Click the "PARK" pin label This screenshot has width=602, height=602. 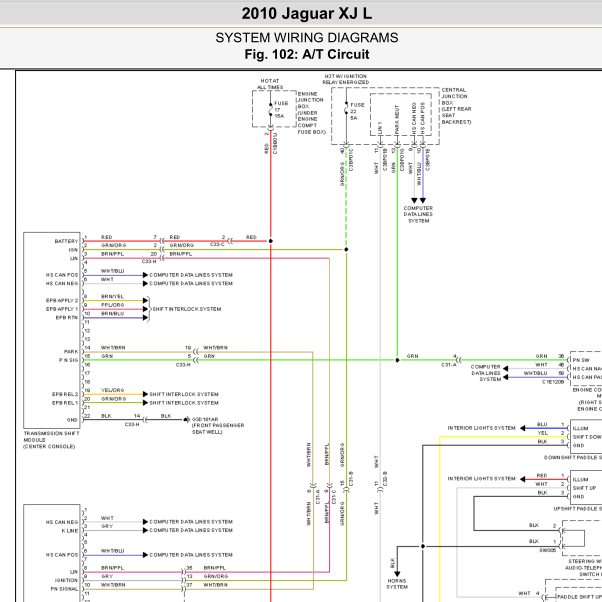coord(71,352)
